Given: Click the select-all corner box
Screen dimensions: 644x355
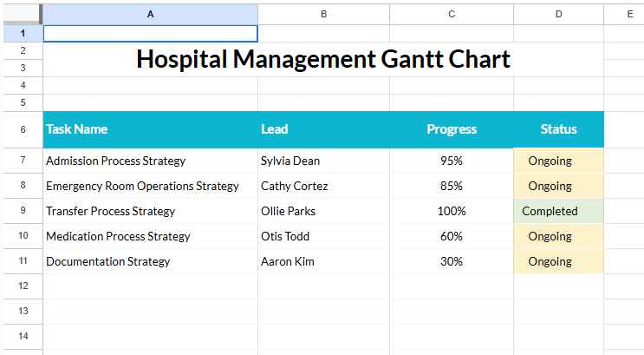Looking at the screenshot, I should 21,14.
